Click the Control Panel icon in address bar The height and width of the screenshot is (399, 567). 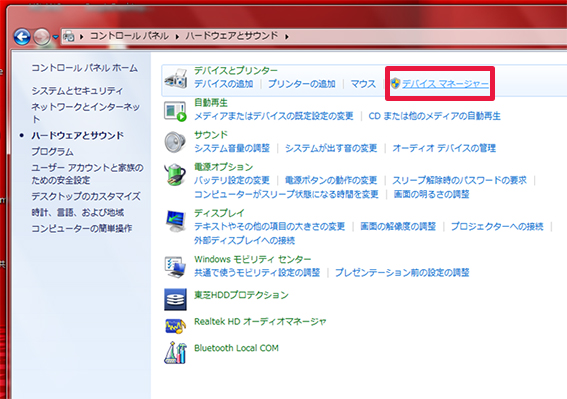click(69, 36)
